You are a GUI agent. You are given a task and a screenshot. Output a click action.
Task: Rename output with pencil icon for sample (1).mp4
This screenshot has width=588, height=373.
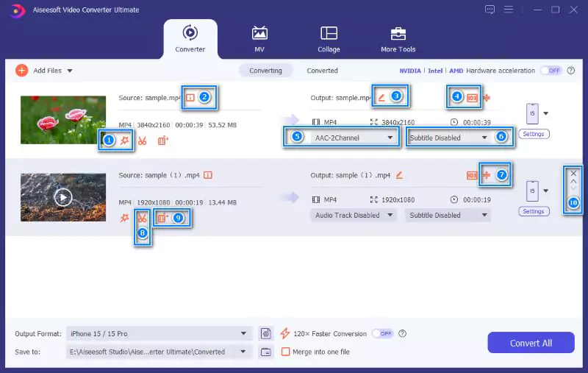point(399,175)
